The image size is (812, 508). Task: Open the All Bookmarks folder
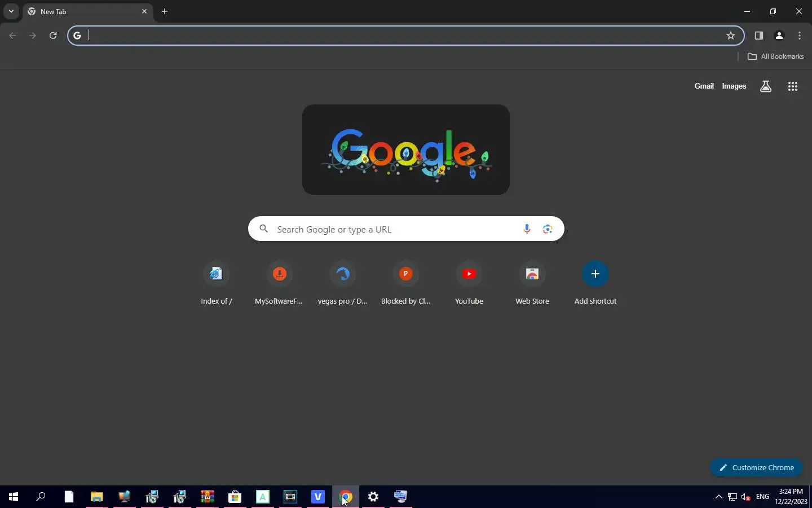[775, 56]
